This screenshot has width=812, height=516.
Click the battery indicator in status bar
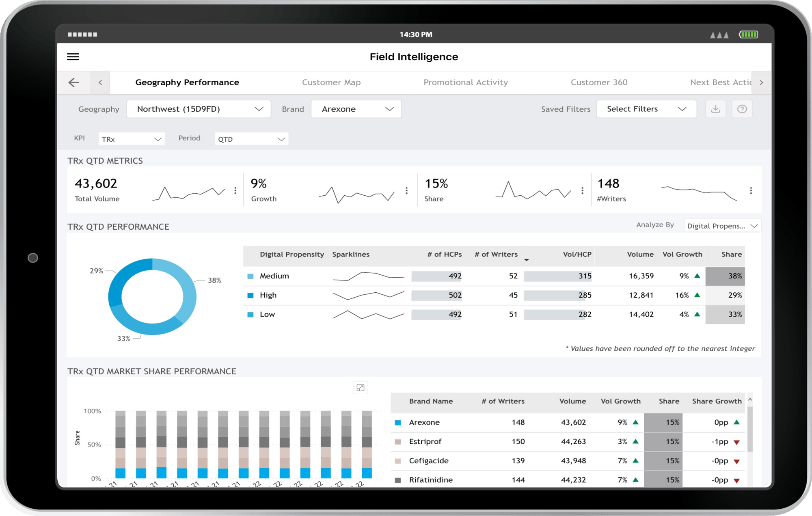[x=748, y=35]
